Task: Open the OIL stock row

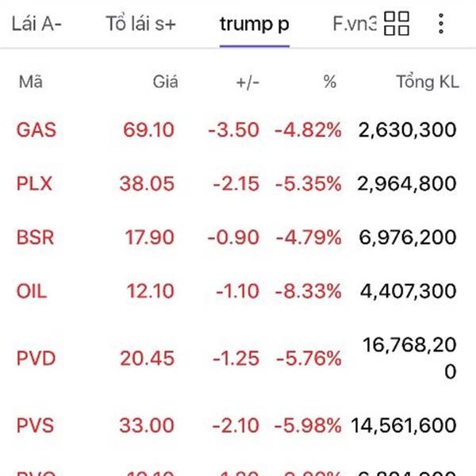Action: point(238,291)
